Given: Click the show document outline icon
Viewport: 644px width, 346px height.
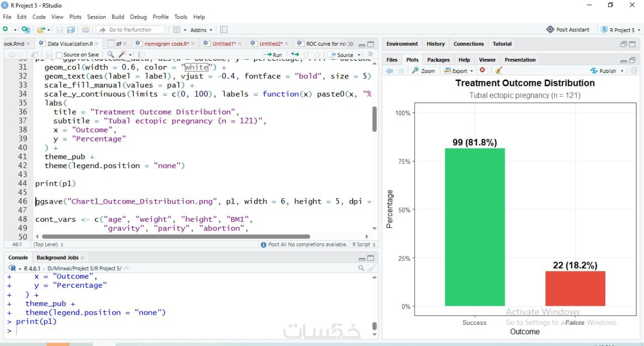Looking at the screenshot, I should coord(370,54).
